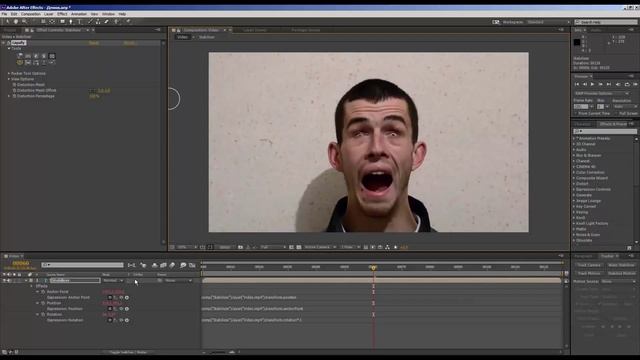
Task: Select the Brush tool
Action: pyautogui.click(x=90, y=22)
